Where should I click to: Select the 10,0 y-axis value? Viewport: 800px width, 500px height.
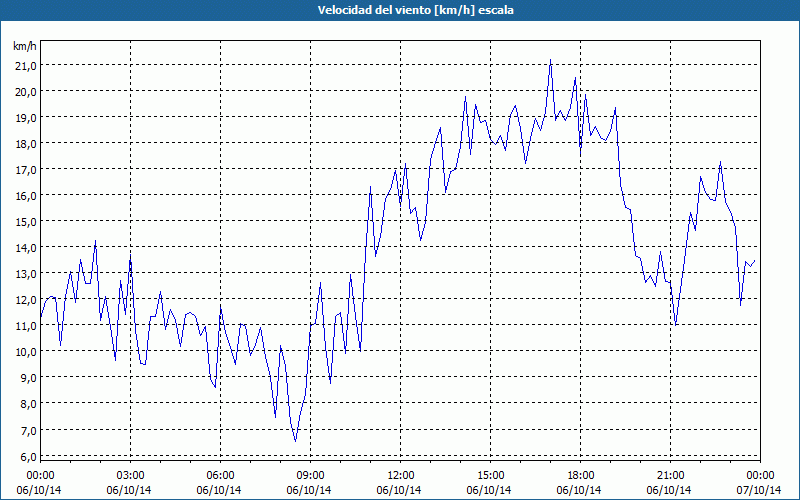[x=25, y=352]
